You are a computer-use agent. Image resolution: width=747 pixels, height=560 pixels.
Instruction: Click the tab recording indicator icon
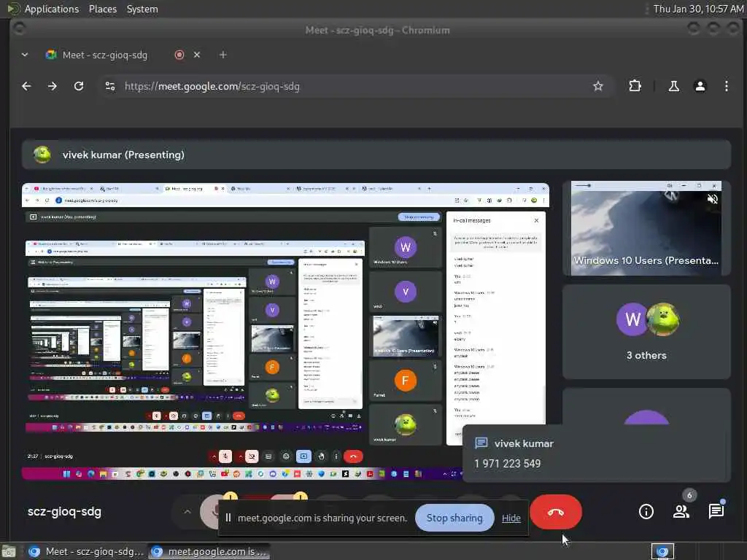(x=179, y=55)
